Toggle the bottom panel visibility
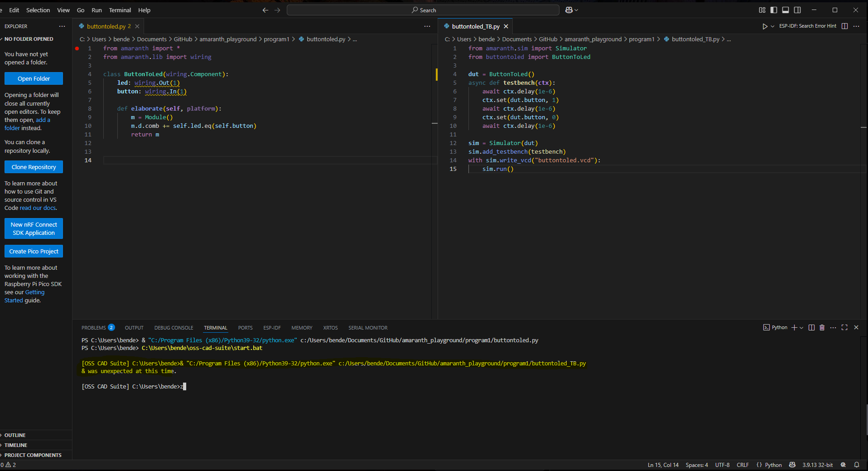Viewport: 868px width, 471px height. (x=786, y=10)
